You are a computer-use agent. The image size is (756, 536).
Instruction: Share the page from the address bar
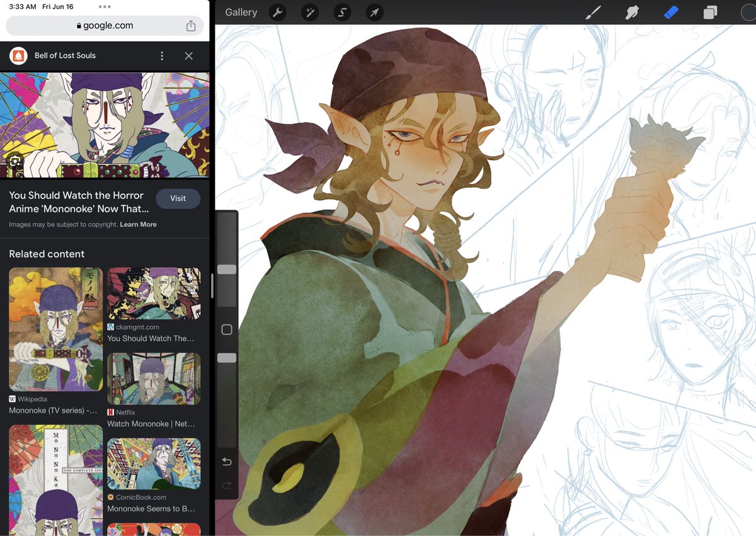pos(191,26)
